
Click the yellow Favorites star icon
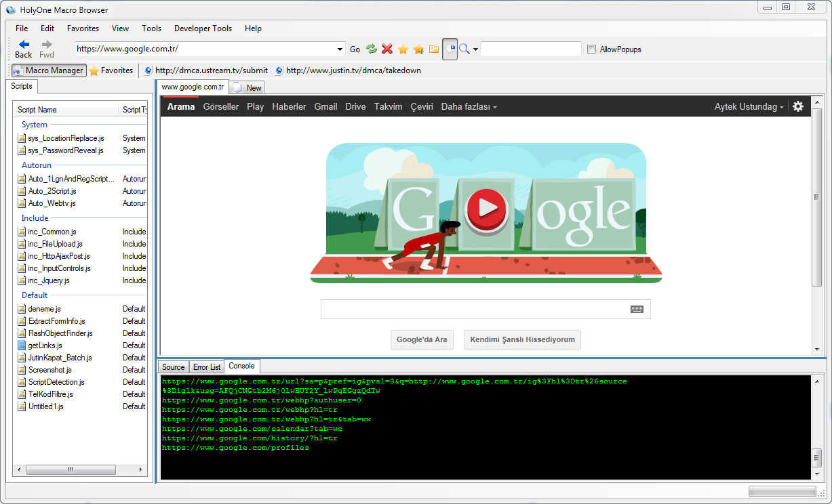pos(403,49)
